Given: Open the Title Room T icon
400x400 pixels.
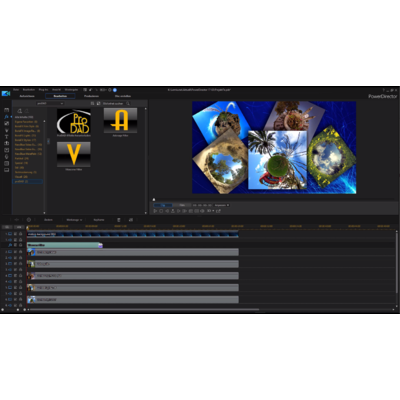Looking at the screenshot, I should (x=6, y=137).
